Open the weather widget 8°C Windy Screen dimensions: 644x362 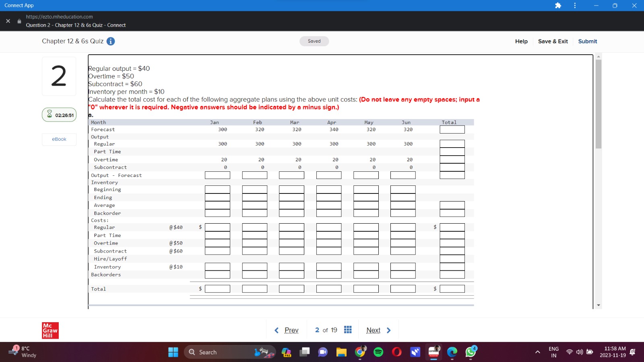23,352
